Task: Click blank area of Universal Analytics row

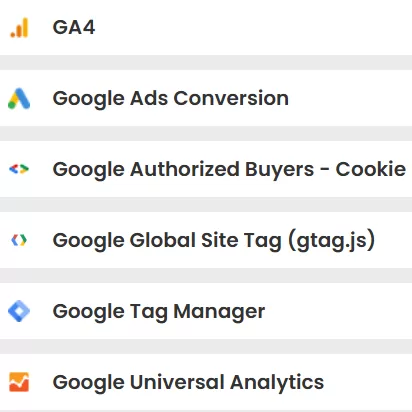Action: pyautogui.click(x=368, y=382)
